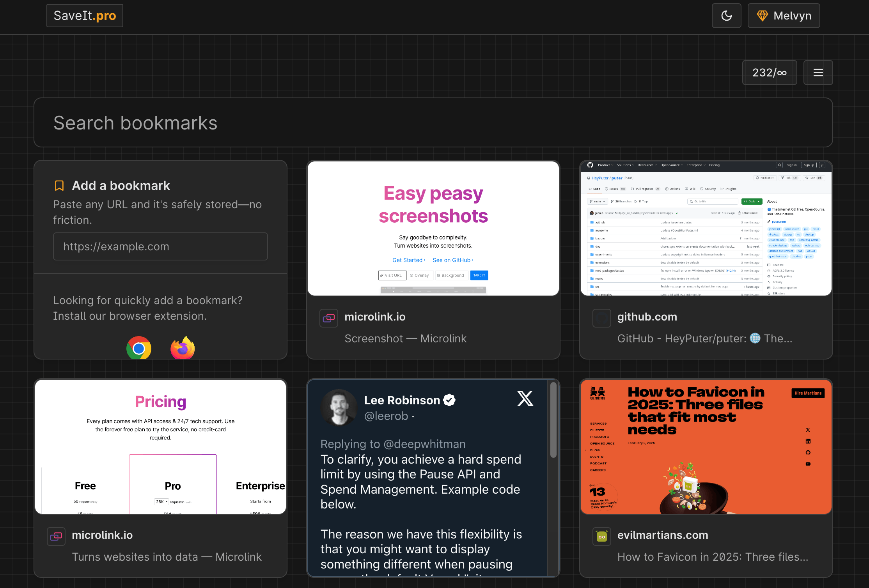Viewport: 869px width, 588px height.
Task: Open the hamburger menu
Action: click(818, 73)
